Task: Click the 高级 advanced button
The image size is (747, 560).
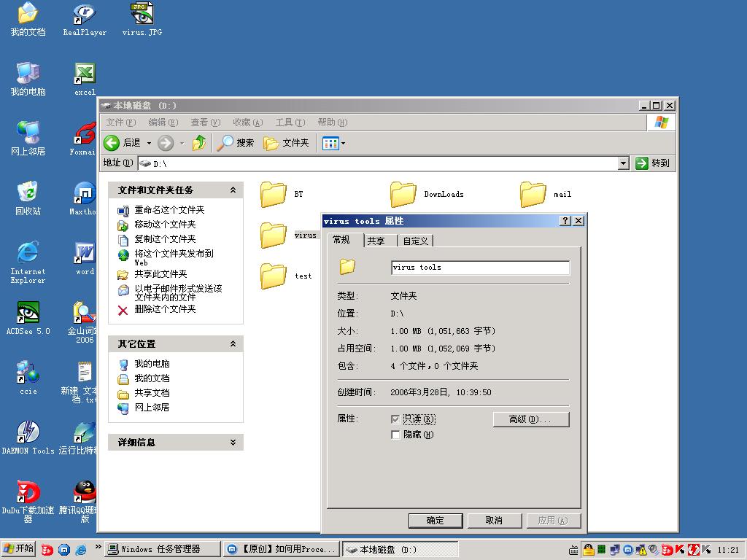Action: pyautogui.click(x=531, y=419)
